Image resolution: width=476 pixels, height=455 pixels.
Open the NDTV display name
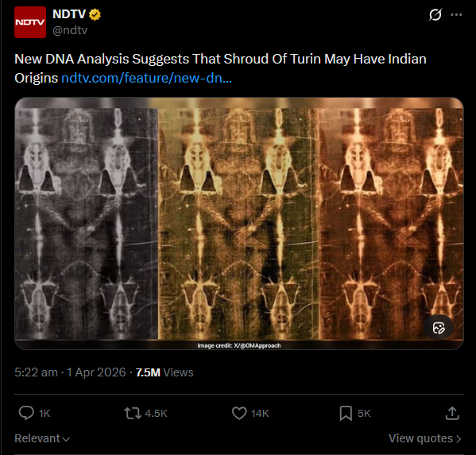click(x=69, y=14)
